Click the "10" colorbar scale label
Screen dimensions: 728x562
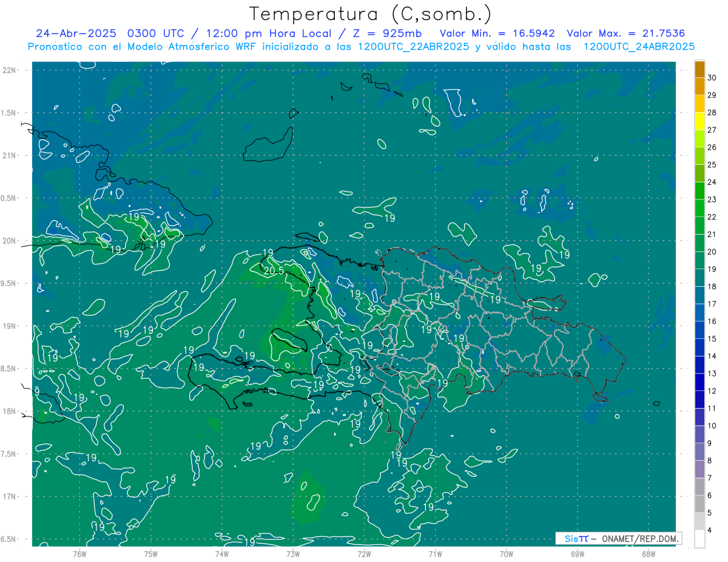(712, 426)
